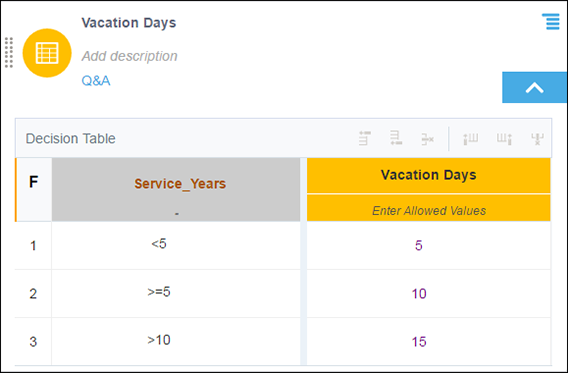Image resolution: width=568 pixels, height=373 pixels.
Task: Collapse the decision panel with up chevron
Action: click(x=534, y=87)
